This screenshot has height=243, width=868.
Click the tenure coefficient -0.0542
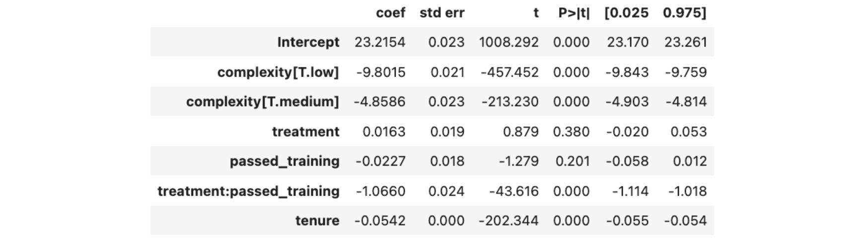(x=380, y=221)
